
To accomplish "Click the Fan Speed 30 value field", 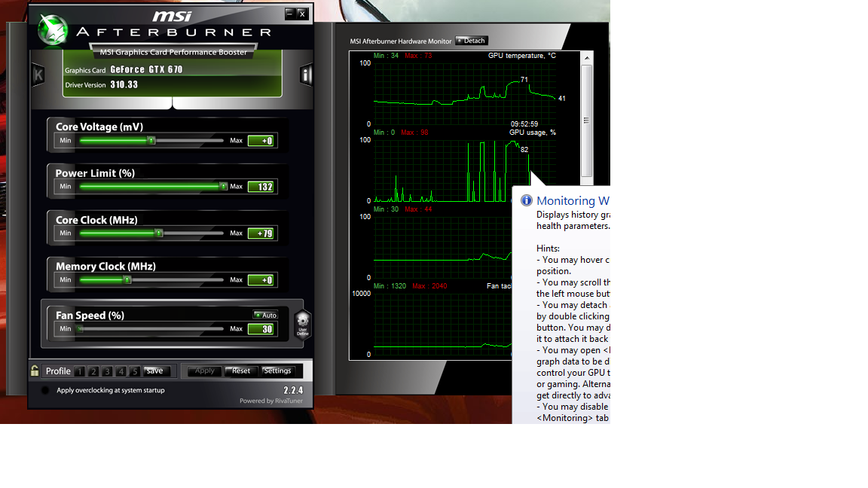I will [261, 328].
